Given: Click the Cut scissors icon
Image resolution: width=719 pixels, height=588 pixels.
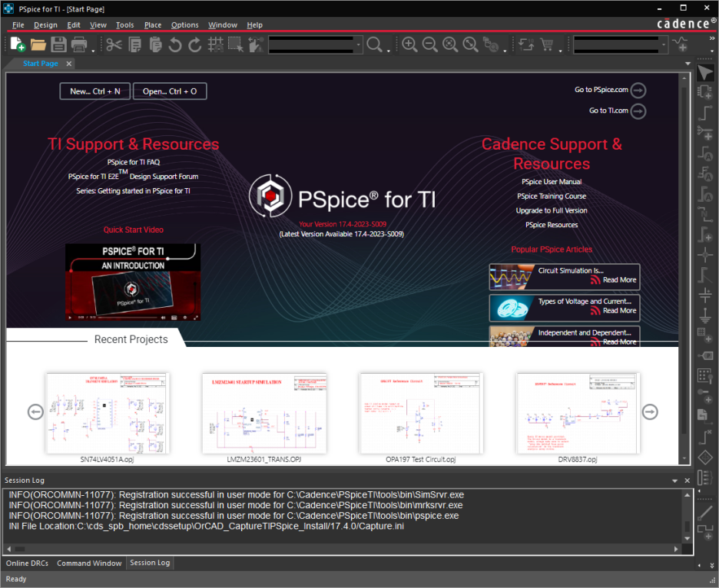Looking at the screenshot, I should [114, 45].
